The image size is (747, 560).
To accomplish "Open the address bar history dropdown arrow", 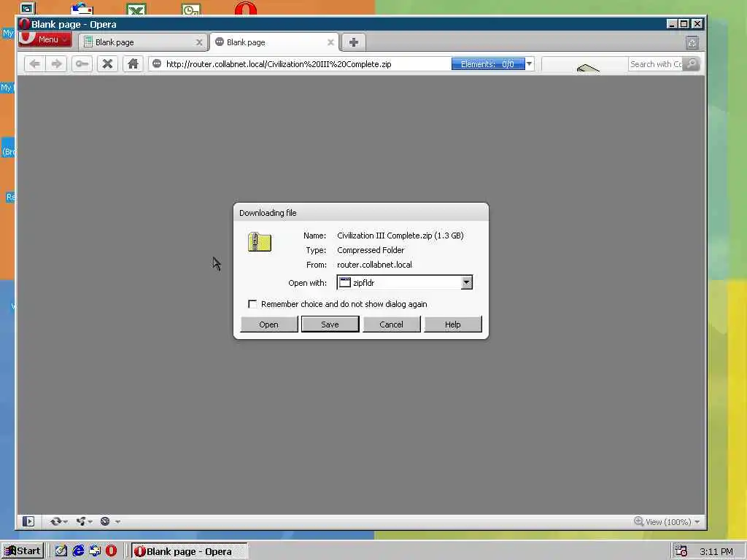I will [530, 64].
